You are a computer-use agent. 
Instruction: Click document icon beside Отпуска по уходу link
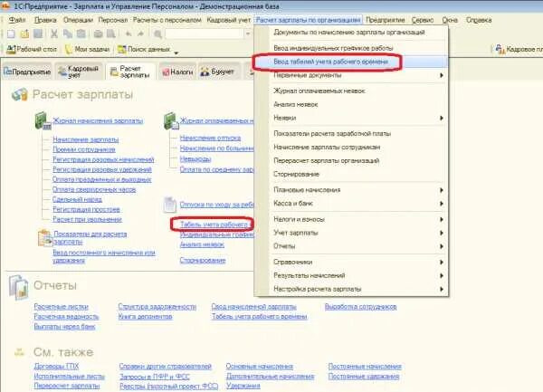tap(170, 205)
